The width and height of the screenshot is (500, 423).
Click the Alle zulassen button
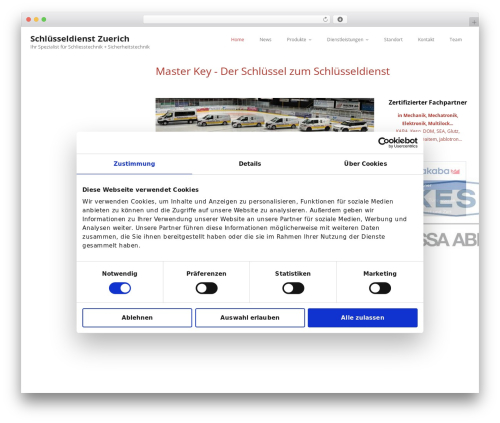coord(363,318)
